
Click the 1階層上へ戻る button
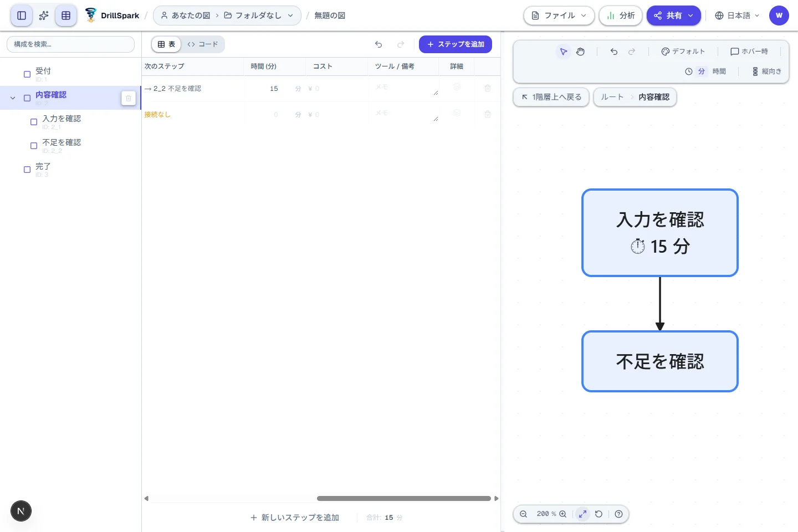coord(551,97)
